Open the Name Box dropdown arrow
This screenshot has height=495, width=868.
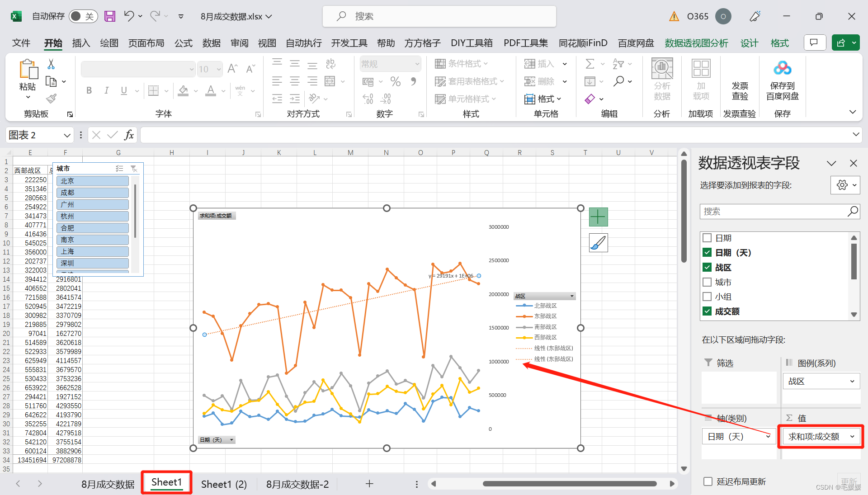pos(67,135)
